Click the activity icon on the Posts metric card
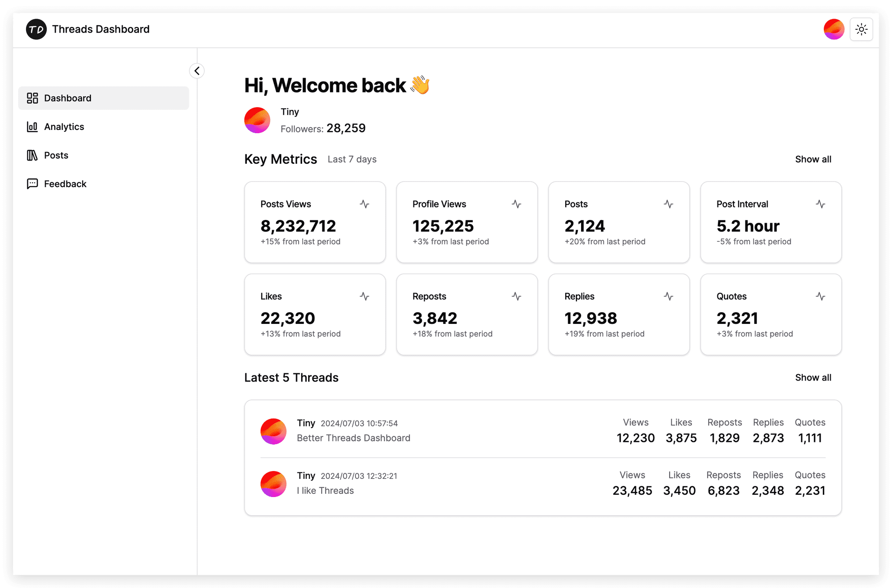The width and height of the screenshot is (892, 588). tap(668, 204)
